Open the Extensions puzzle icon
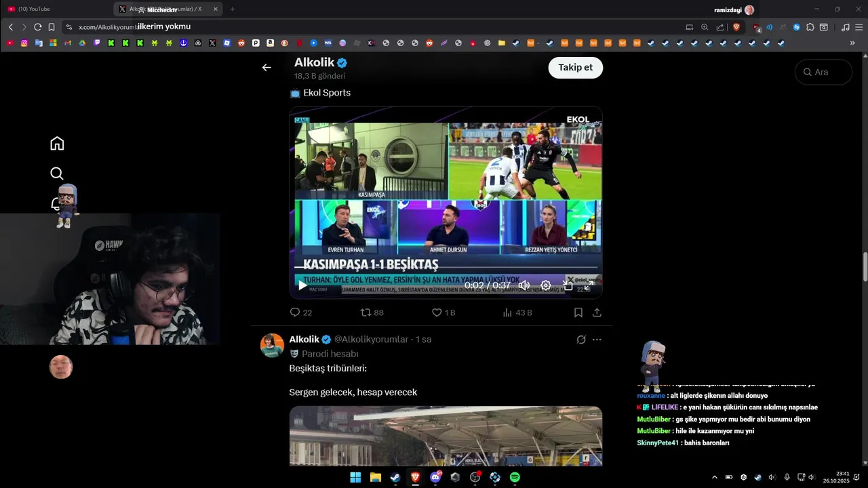Image resolution: width=868 pixels, height=488 pixels. click(x=810, y=27)
